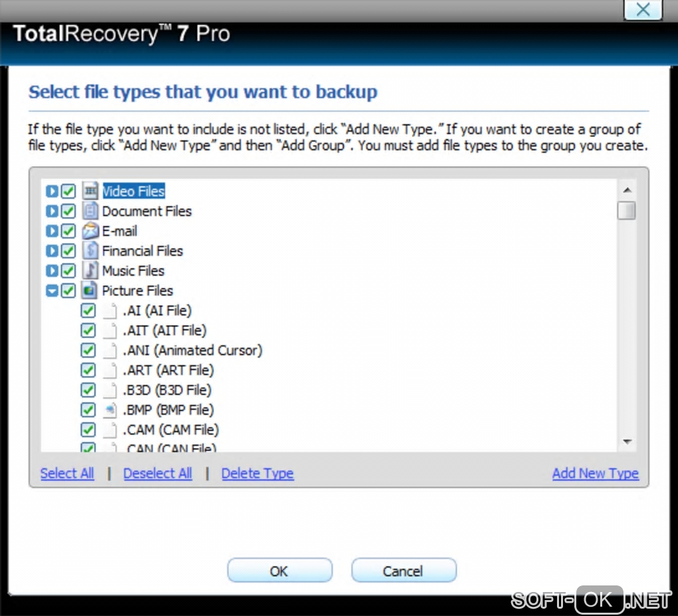Expand the Video Files group
This screenshot has height=616, width=678.
coord(52,191)
